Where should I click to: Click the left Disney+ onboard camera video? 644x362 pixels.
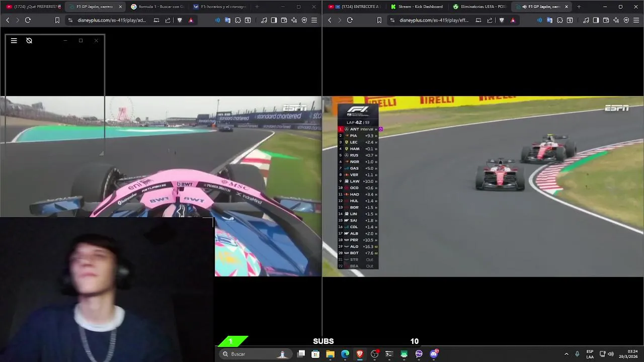pos(161,186)
